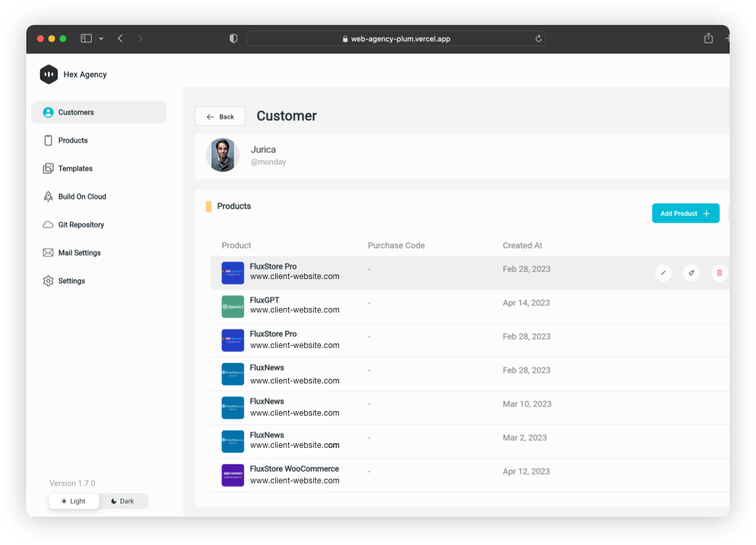Click the privacy shield icon in toolbar
The image size is (756, 545).
click(233, 39)
